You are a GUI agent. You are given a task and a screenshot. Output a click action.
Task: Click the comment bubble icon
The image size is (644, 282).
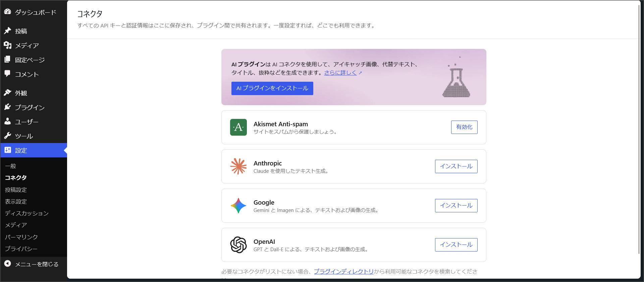tap(7, 74)
